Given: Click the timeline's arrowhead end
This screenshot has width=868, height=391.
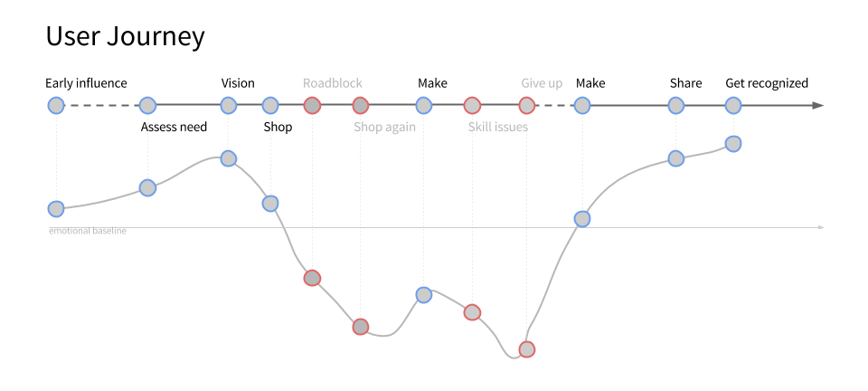Looking at the screenshot, I should pyautogui.click(x=818, y=105).
